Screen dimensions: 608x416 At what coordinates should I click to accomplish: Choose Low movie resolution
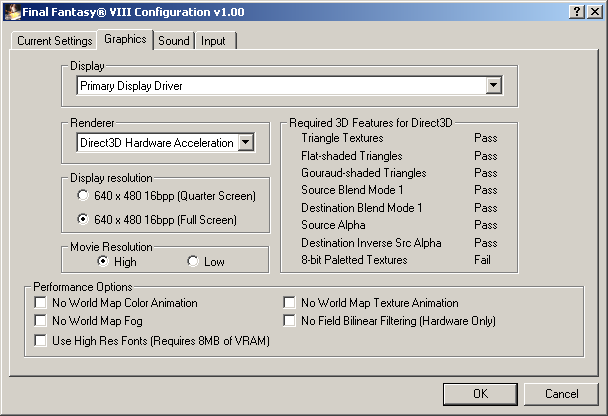click(x=193, y=261)
